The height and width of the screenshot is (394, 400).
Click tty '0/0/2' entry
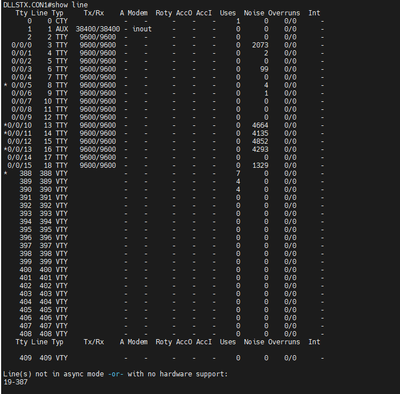tap(22, 61)
